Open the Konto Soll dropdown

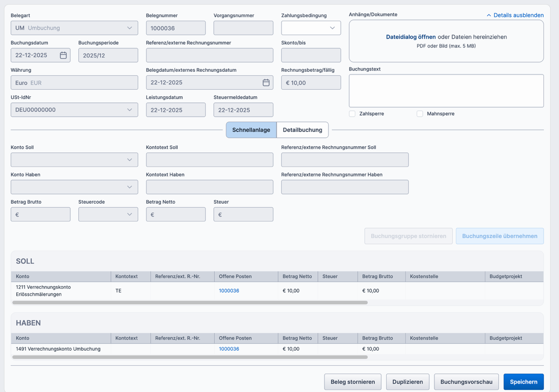pos(129,160)
